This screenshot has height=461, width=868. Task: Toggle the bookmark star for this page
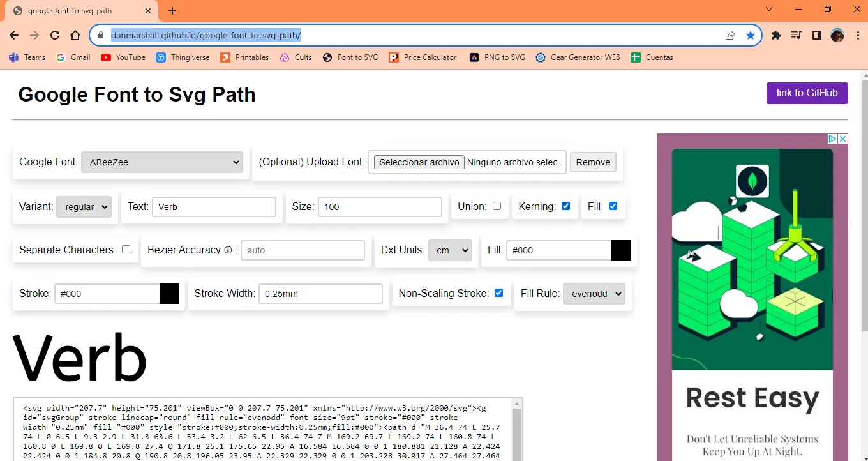point(751,35)
